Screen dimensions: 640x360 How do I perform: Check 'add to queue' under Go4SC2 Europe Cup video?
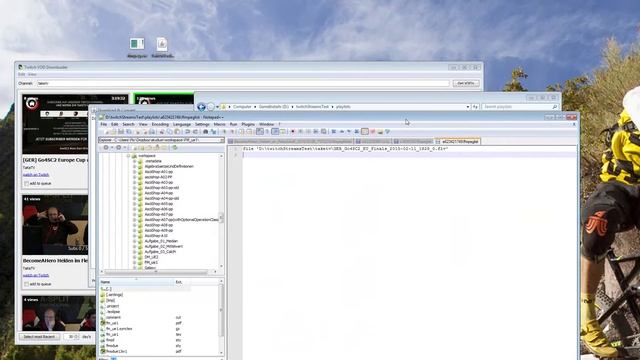[27, 184]
